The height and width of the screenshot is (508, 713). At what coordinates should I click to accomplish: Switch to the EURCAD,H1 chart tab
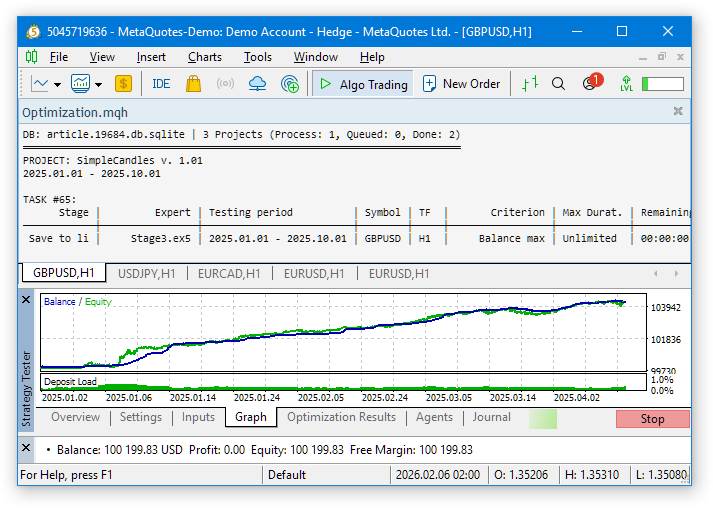[x=229, y=274]
